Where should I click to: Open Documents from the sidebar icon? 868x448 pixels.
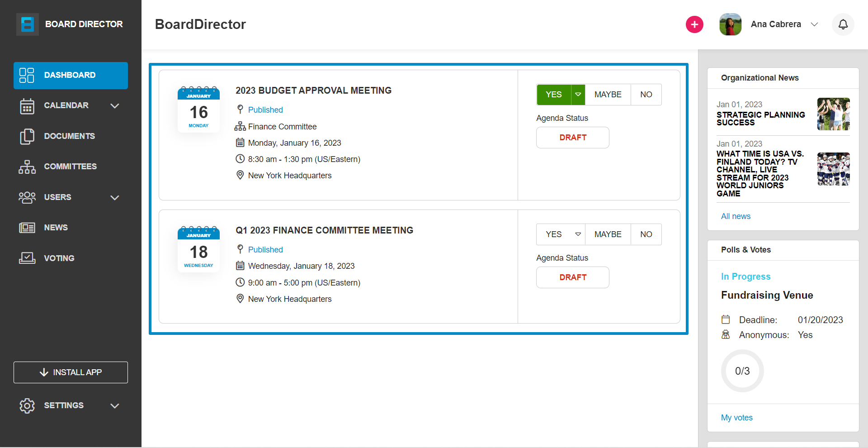[x=27, y=136]
